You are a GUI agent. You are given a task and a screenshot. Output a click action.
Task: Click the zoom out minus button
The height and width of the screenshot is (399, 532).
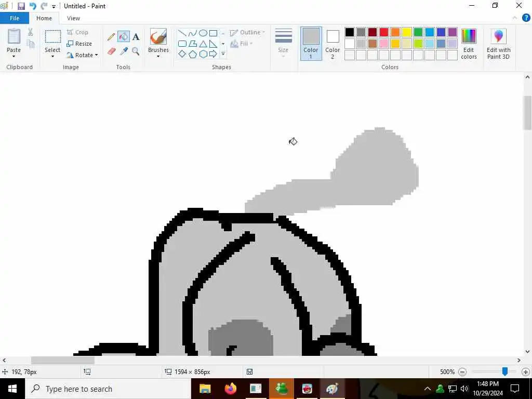tap(462, 372)
